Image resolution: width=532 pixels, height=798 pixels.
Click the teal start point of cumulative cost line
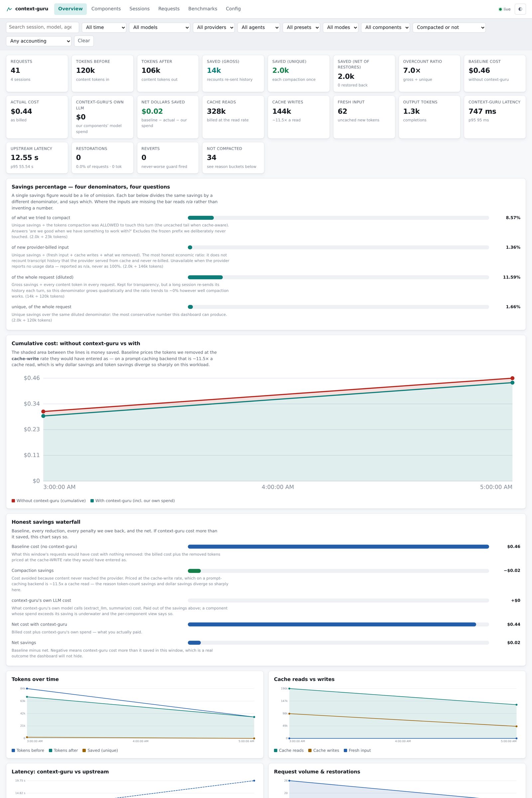pyautogui.click(x=43, y=416)
